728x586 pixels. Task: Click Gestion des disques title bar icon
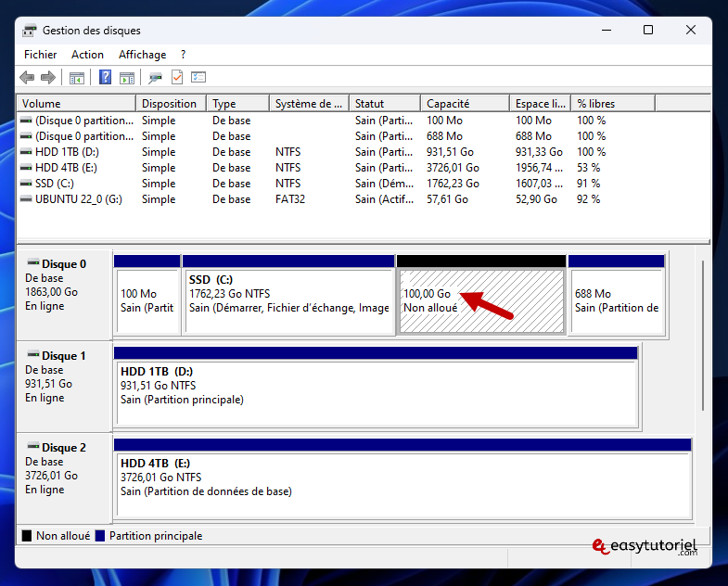tap(30, 31)
